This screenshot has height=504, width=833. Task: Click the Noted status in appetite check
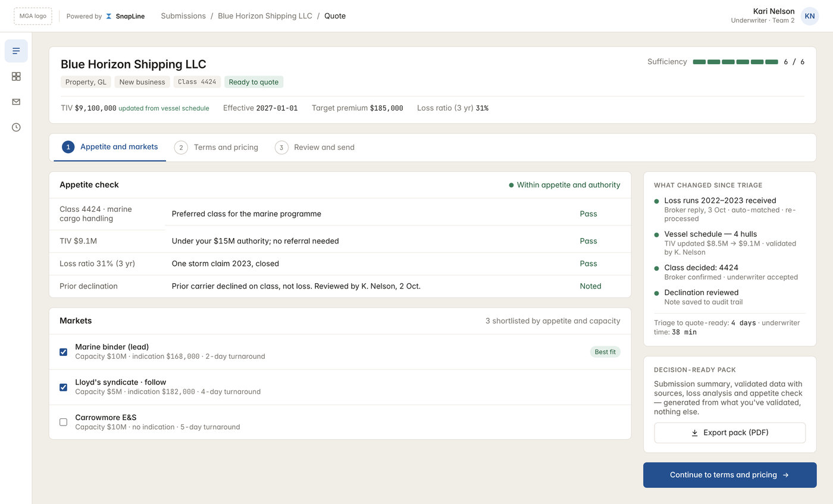pos(591,286)
